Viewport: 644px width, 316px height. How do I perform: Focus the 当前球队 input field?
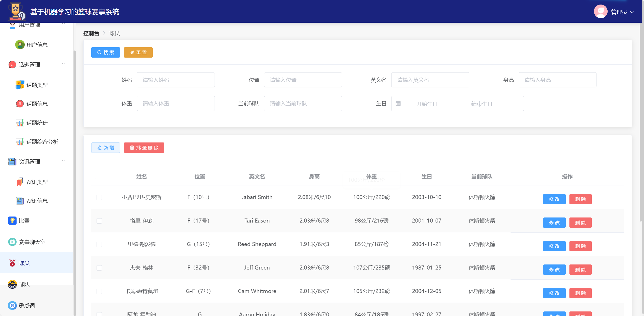click(303, 103)
